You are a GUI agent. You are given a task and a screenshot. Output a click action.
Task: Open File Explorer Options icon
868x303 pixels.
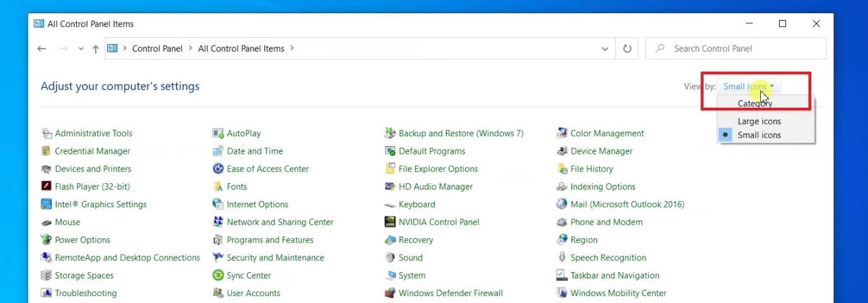(390, 169)
